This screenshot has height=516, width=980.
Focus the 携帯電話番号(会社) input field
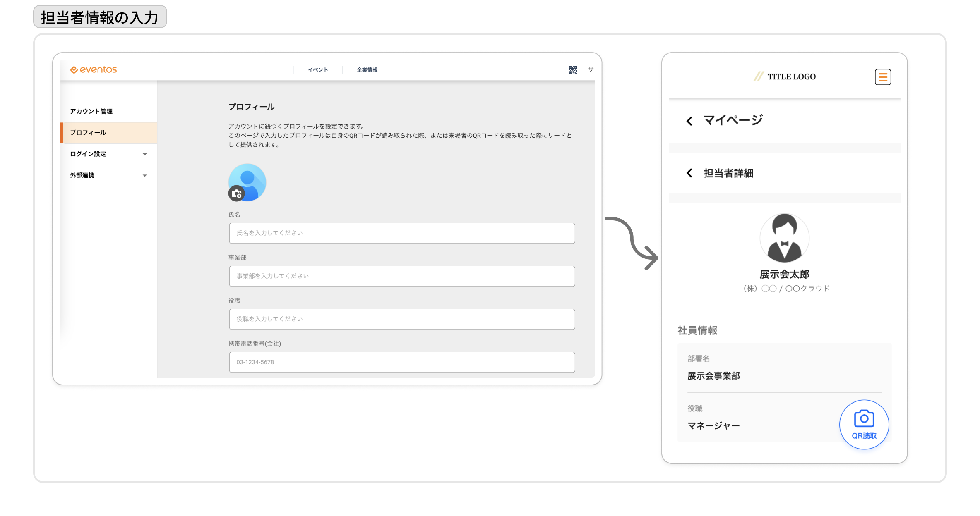coord(402,362)
